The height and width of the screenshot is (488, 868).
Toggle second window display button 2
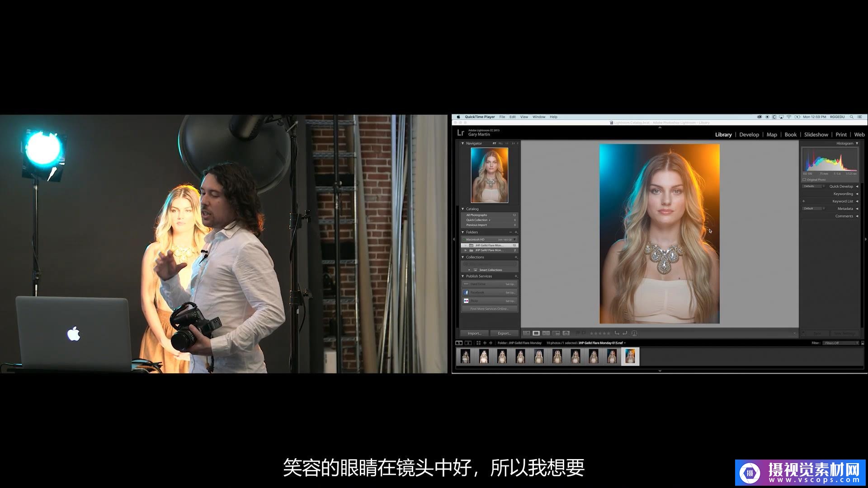point(468,343)
